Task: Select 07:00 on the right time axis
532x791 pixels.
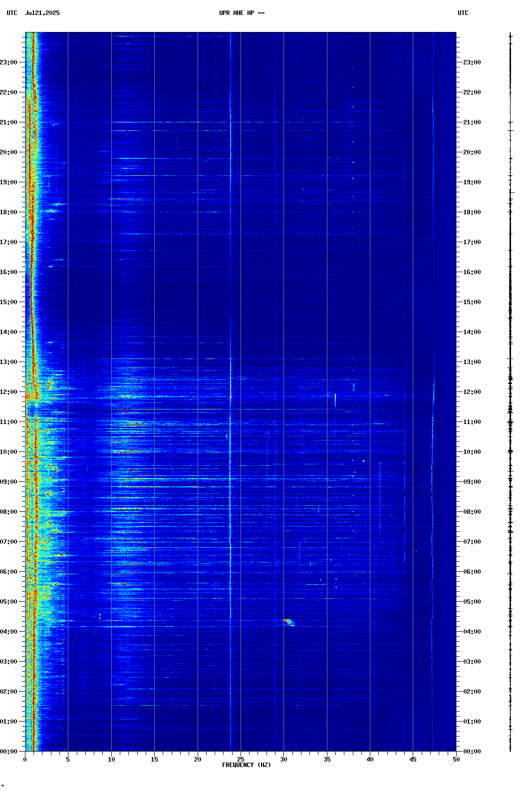Action: 472,542
